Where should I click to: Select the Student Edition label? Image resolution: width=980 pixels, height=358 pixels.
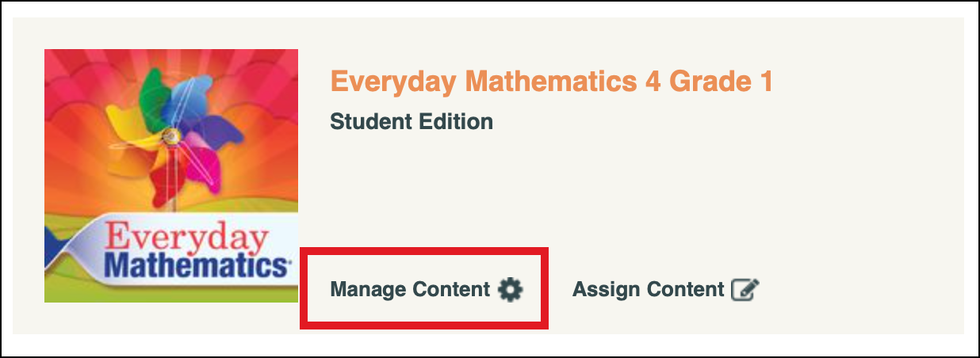coord(412,122)
